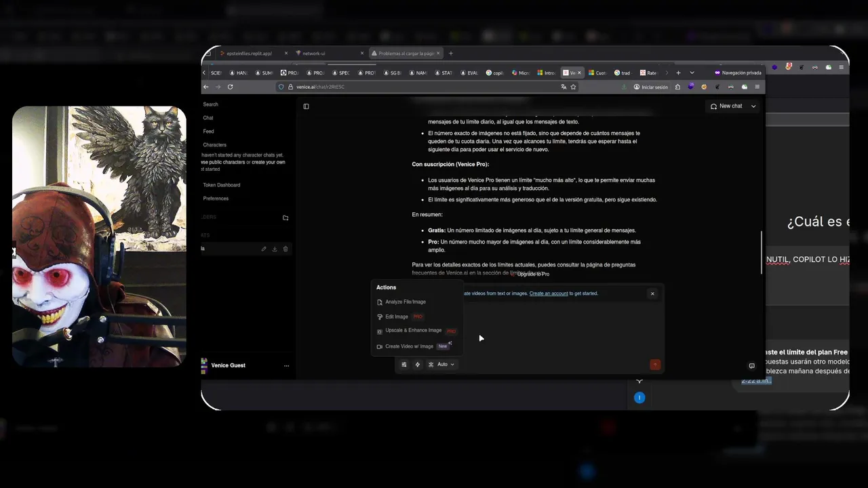Open Preferences in sidebar

(x=216, y=199)
